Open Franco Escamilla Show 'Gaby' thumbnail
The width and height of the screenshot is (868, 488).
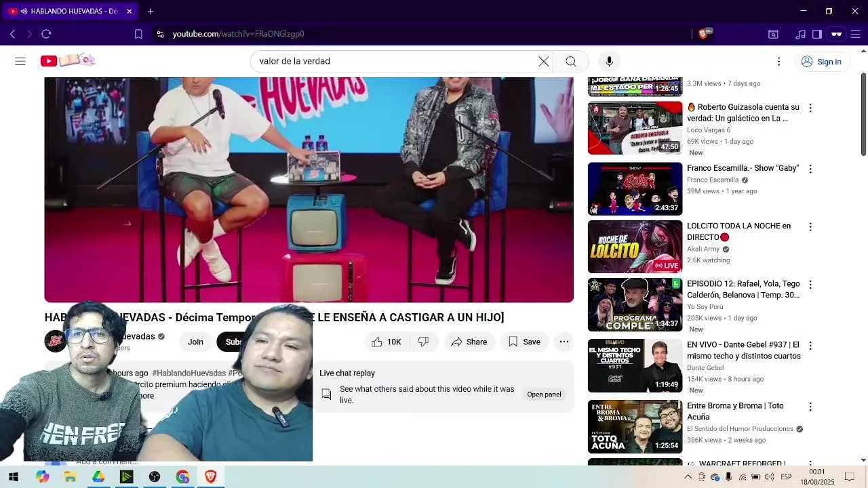(x=635, y=189)
